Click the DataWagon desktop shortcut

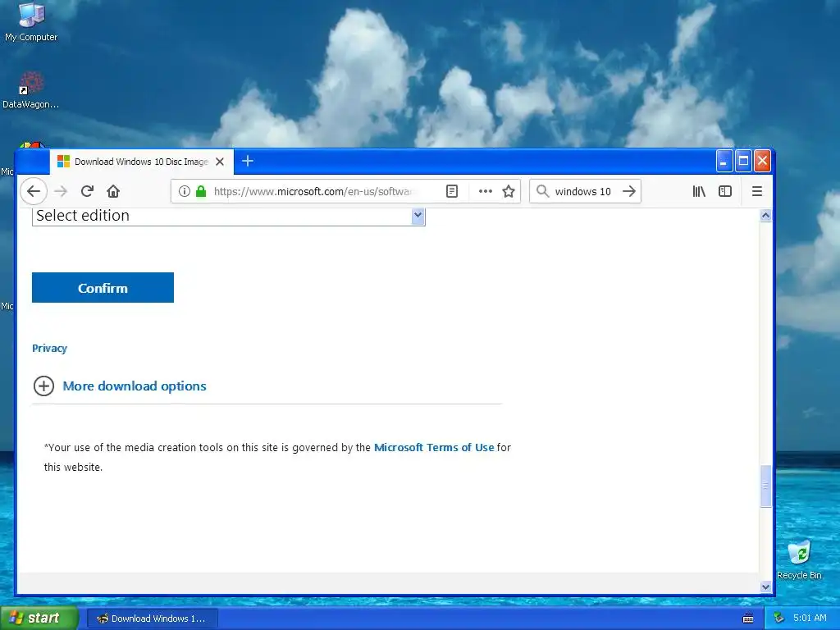pos(30,91)
